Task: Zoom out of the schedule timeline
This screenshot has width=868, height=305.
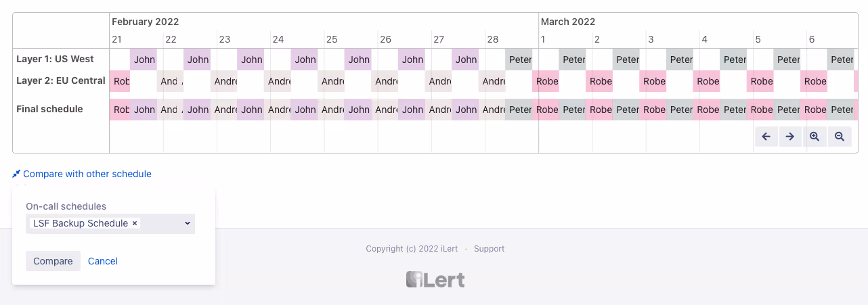Action: (840, 137)
